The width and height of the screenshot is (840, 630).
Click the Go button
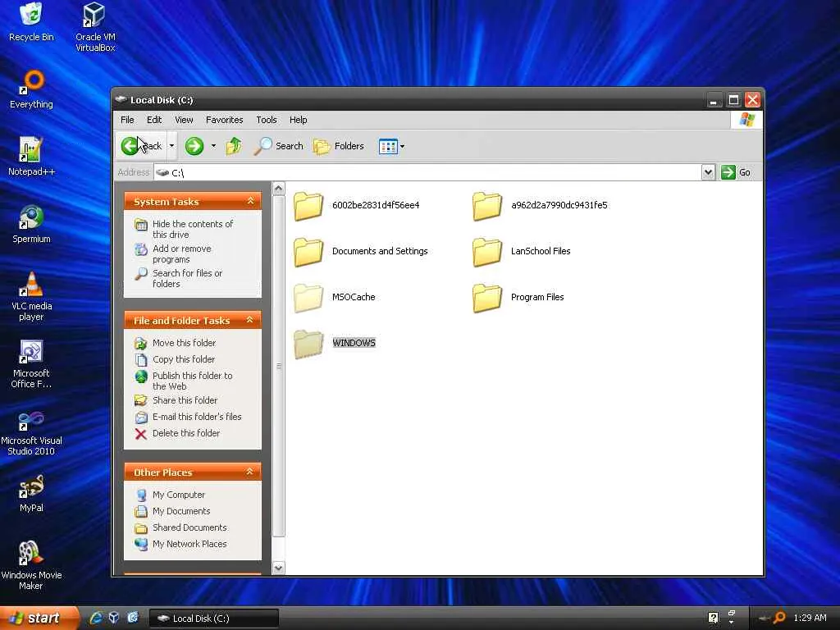click(x=736, y=172)
